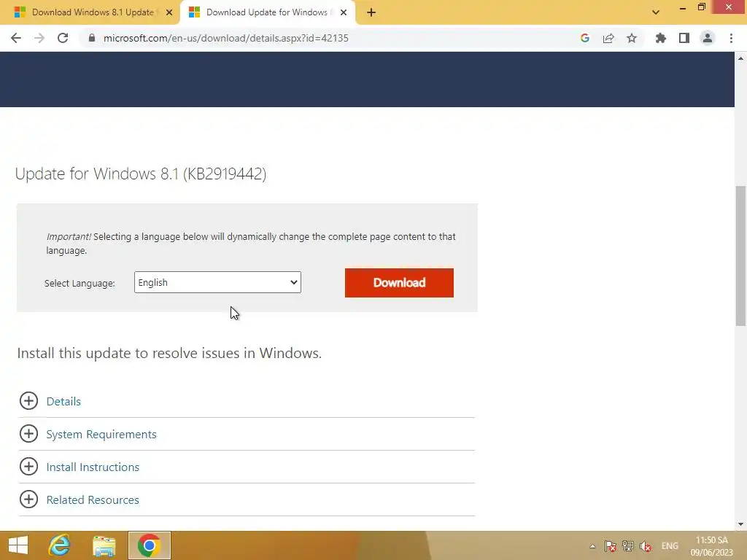Open the tab search chevron

click(x=656, y=12)
